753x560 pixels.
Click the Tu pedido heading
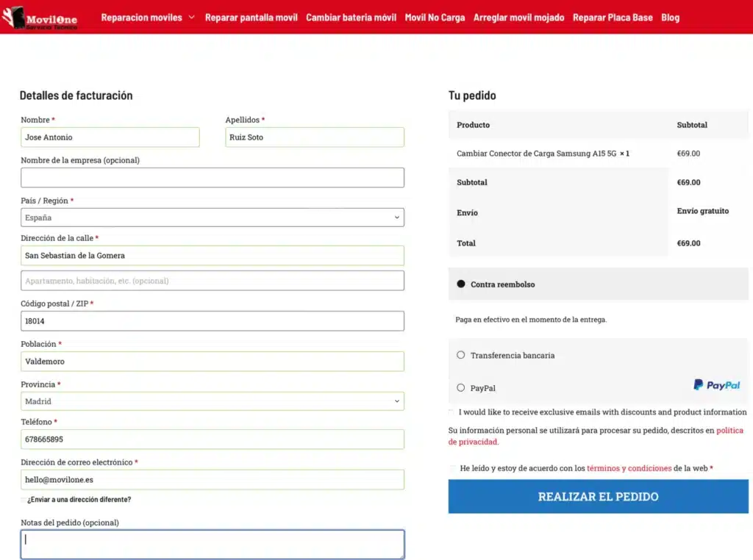pos(472,95)
